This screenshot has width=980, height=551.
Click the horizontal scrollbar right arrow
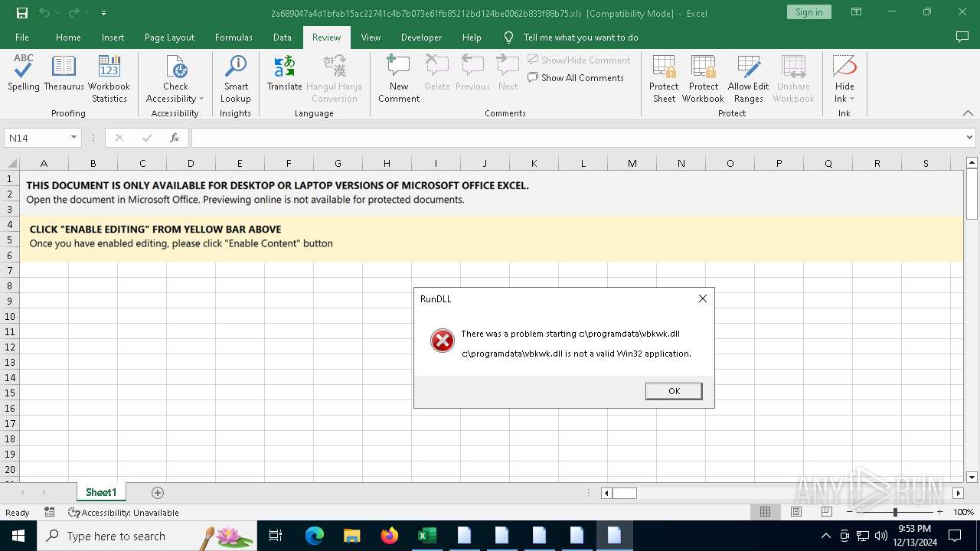pos(958,493)
